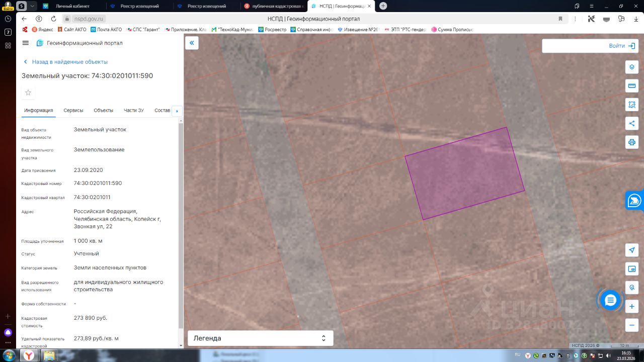Reload the current page

[x=53, y=19]
